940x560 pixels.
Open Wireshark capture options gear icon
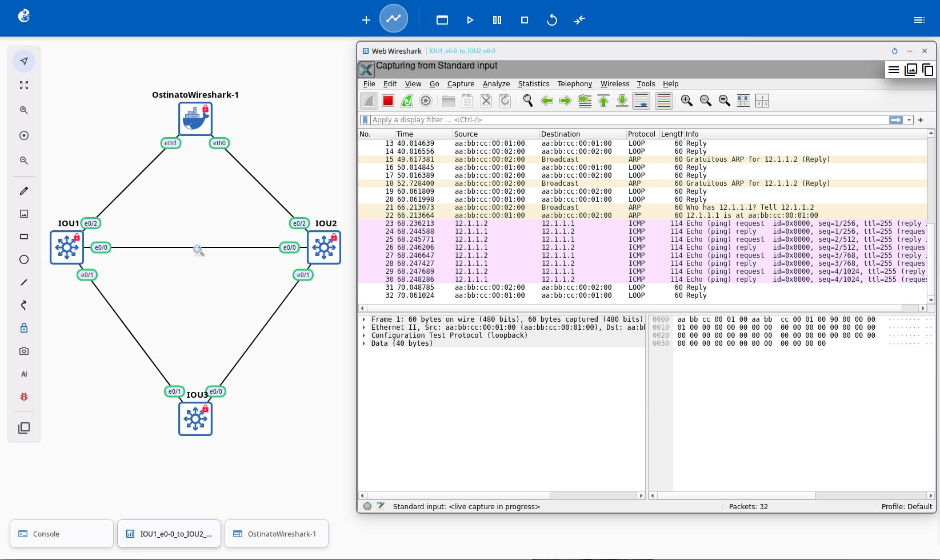click(426, 101)
